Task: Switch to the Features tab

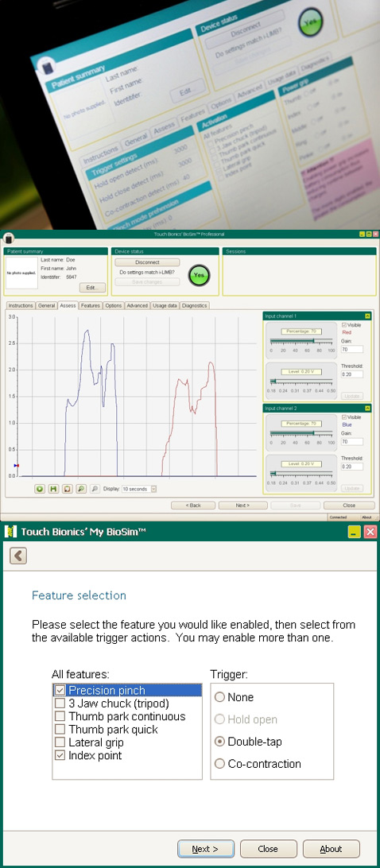Action: 91,305
